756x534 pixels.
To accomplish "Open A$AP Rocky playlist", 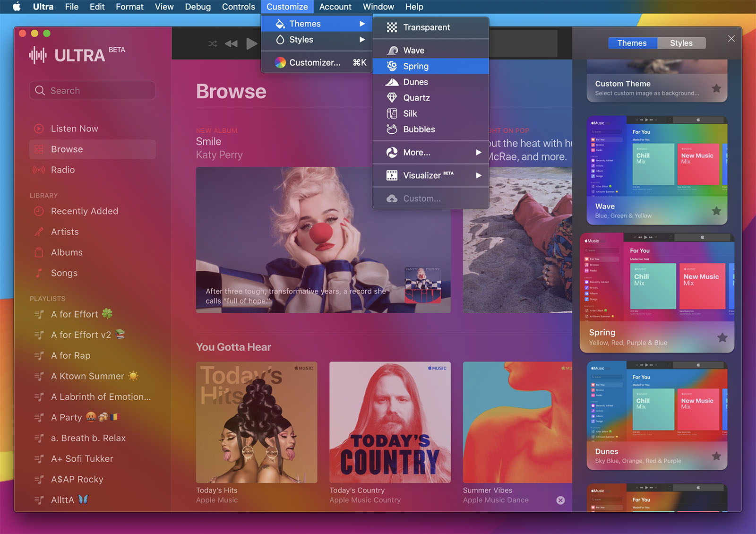I will 93,479.
